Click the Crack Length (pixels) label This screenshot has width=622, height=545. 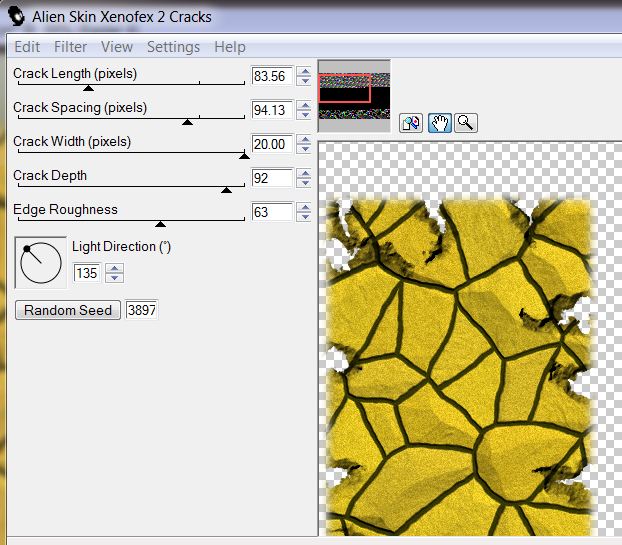click(75, 73)
